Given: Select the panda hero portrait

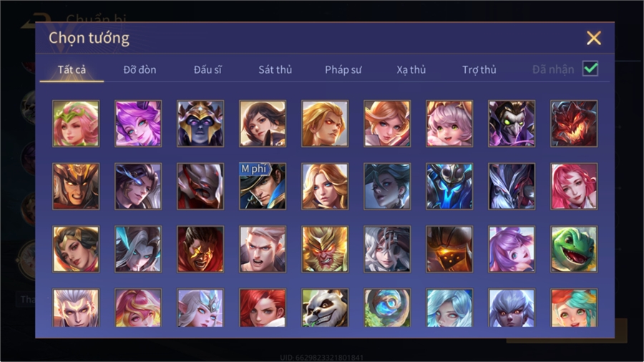Looking at the screenshot, I should (324, 308).
